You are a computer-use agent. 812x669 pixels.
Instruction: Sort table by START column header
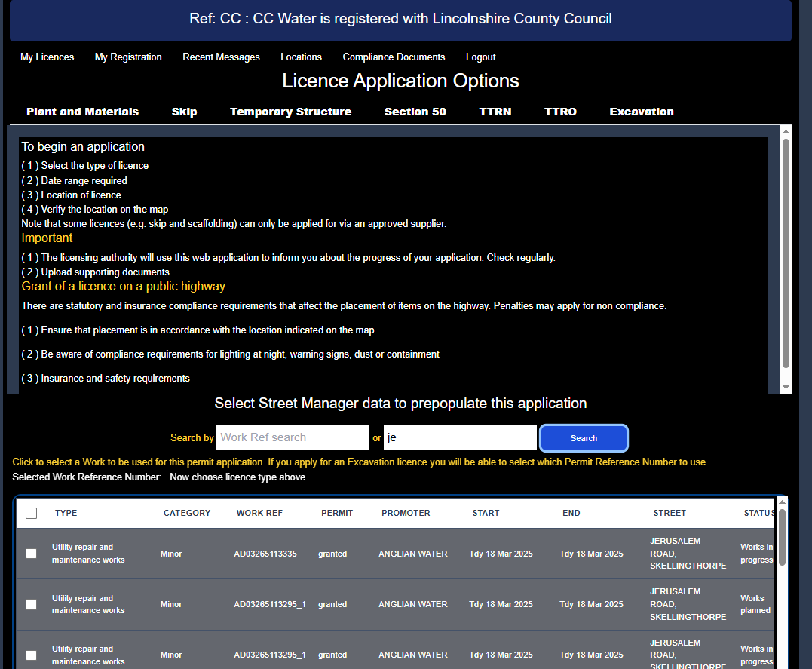(x=486, y=513)
